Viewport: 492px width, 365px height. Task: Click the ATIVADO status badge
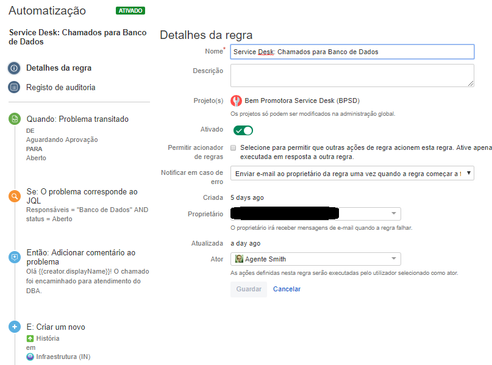[x=130, y=11]
